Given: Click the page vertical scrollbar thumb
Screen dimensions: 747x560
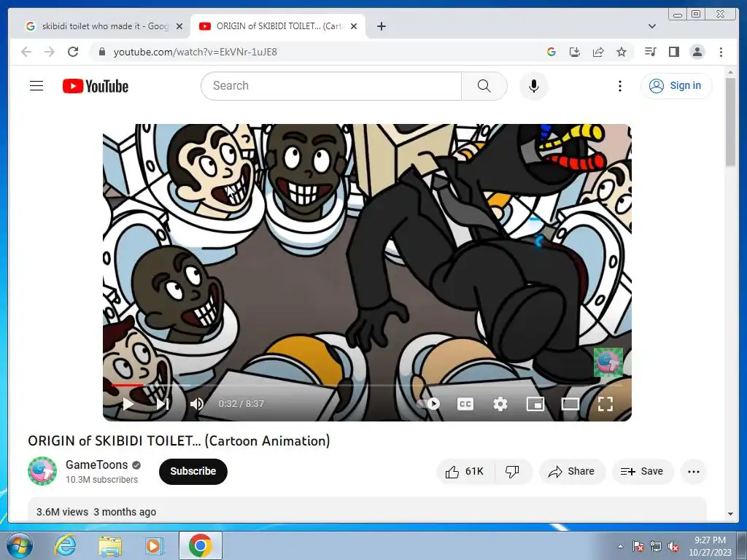Looking at the screenshot, I should 730,122.
